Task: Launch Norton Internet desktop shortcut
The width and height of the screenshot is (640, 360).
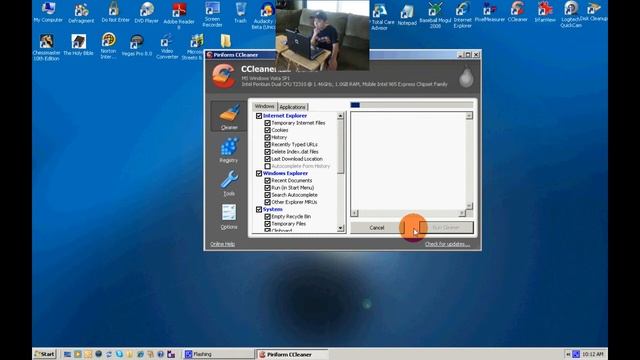Action: 109,46
